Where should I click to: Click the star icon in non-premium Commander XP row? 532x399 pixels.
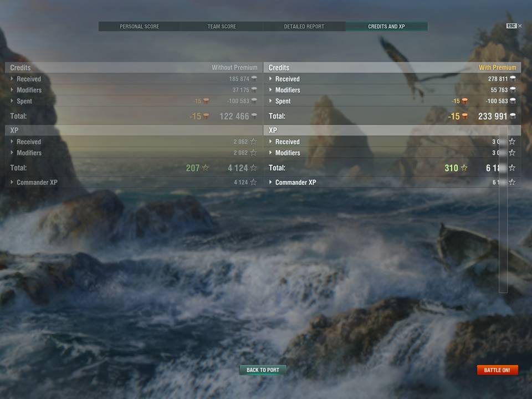[253, 182]
